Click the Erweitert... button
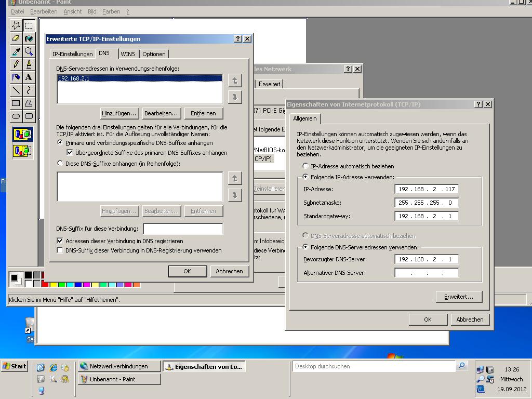The image size is (532, 399). click(x=459, y=297)
